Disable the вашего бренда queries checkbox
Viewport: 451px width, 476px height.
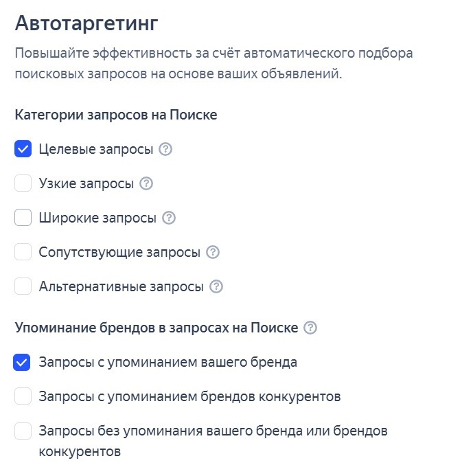tap(23, 362)
